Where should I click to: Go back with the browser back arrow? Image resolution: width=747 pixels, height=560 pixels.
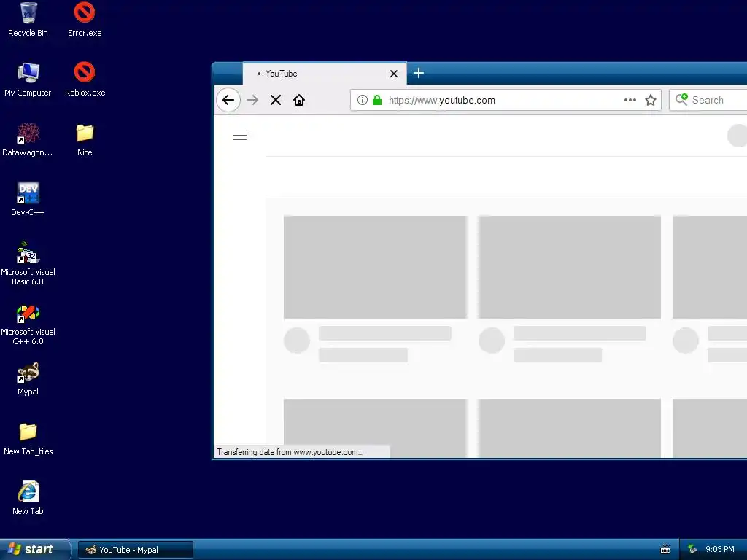click(228, 100)
